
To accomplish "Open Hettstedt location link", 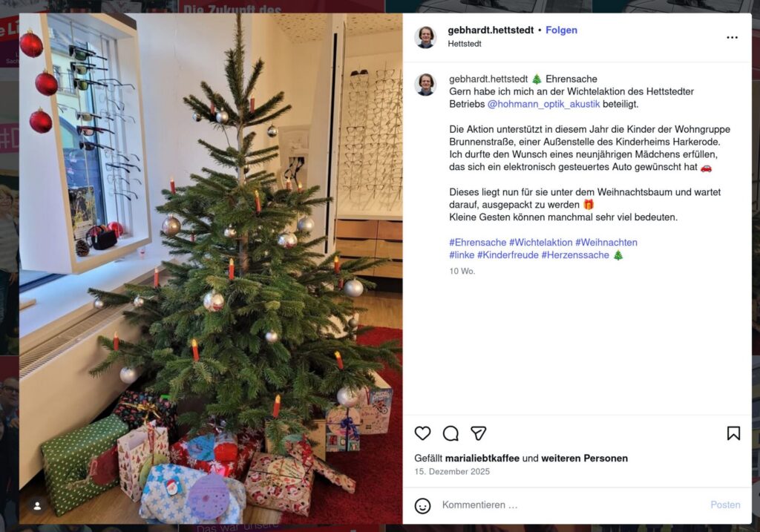I will (465, 44).
